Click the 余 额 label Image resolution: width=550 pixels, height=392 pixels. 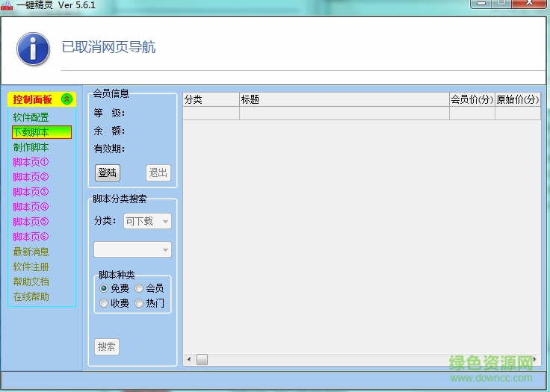click(x=109, y=131)
